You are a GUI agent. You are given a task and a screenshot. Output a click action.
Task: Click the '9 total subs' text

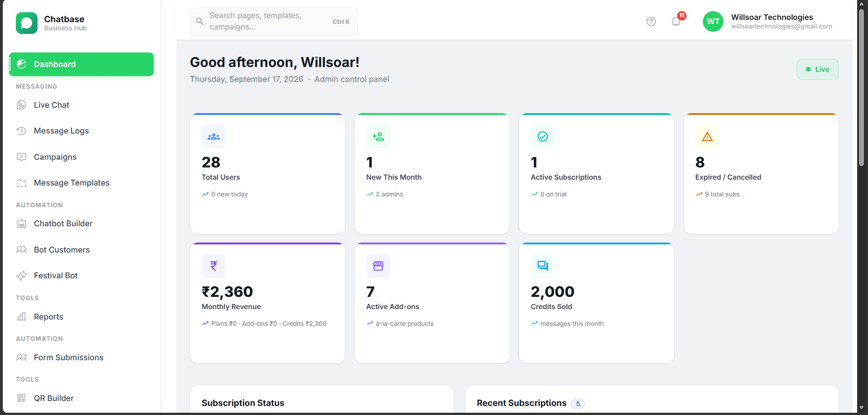pos(722,194)
